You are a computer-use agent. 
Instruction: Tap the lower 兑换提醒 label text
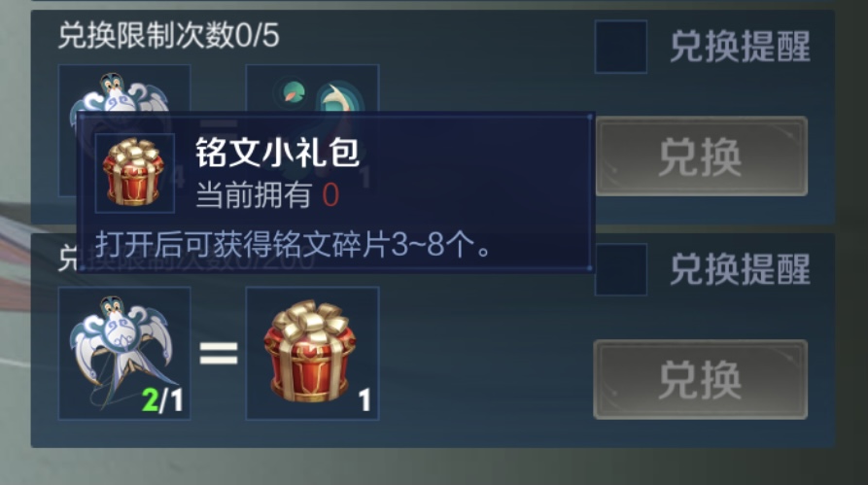740,269
